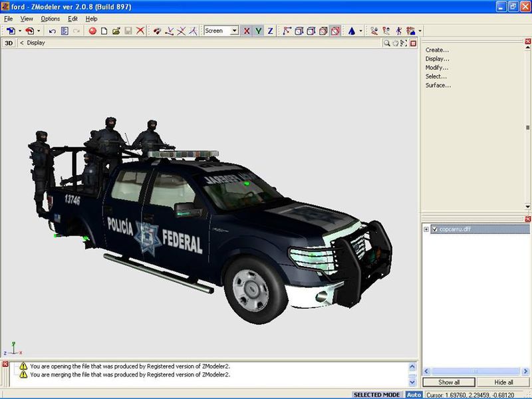The height and width of the screenshot is (399, 532).
Task: Click the first figure icon in right toolbar
Action: (x=374, y=31)
